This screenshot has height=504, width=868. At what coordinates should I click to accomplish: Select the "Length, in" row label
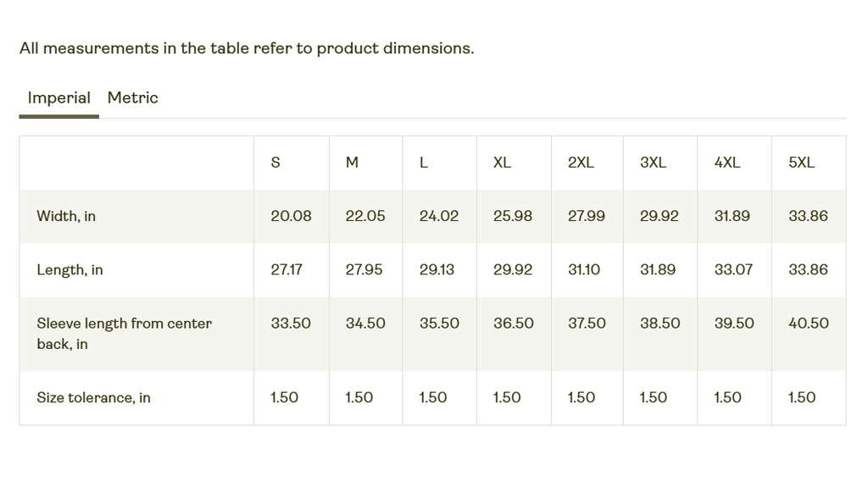70,269
